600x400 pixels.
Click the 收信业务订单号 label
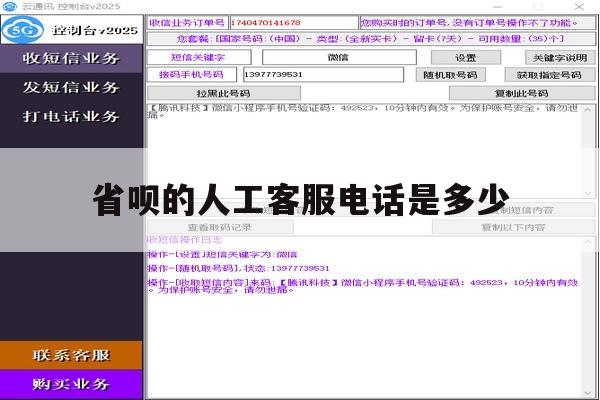188,23
